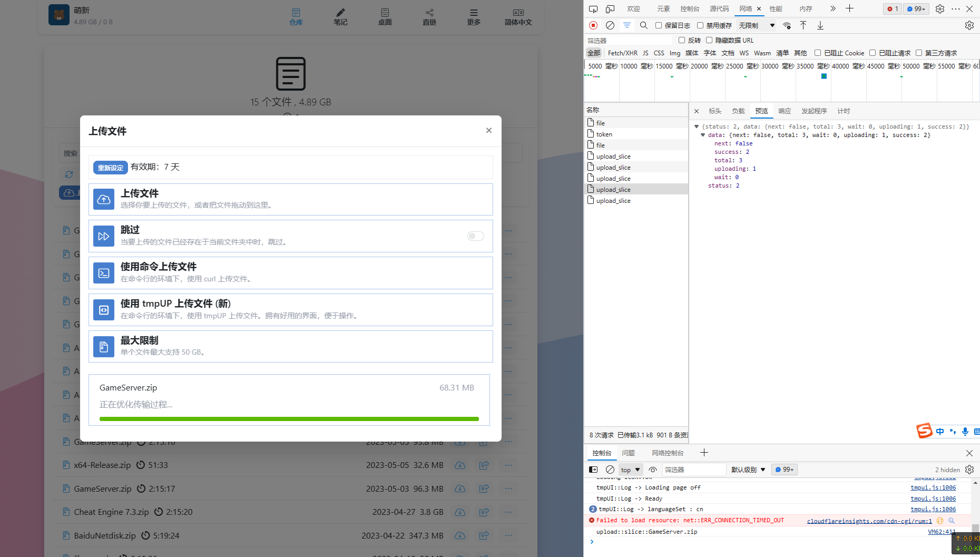This screenshot has height=557, width=980.
Task: Click the inspect element picker icon in DevTools
Action: click(593, 9)
